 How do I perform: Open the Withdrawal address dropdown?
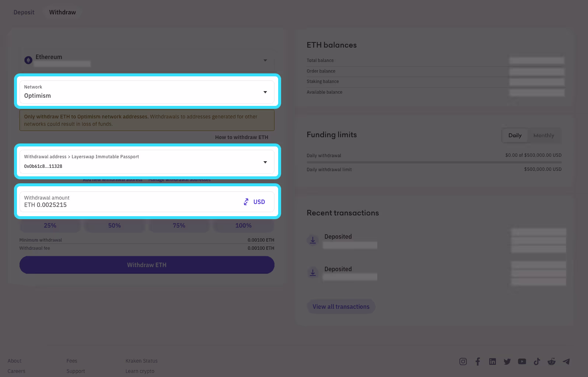147,162
